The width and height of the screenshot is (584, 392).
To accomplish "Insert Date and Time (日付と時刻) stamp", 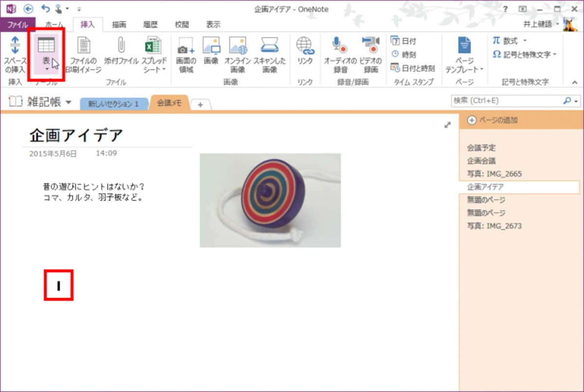I will [x=413, y=68].
